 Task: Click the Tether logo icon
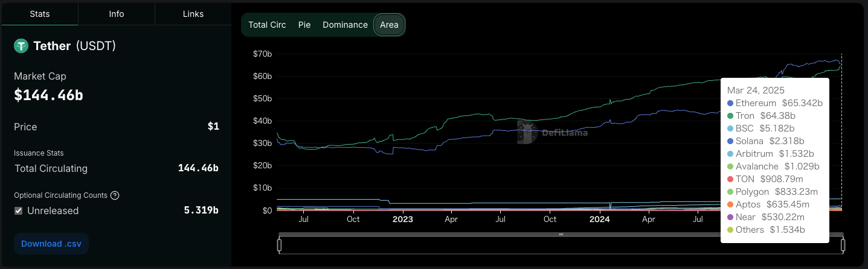click(x=22, y=46)
